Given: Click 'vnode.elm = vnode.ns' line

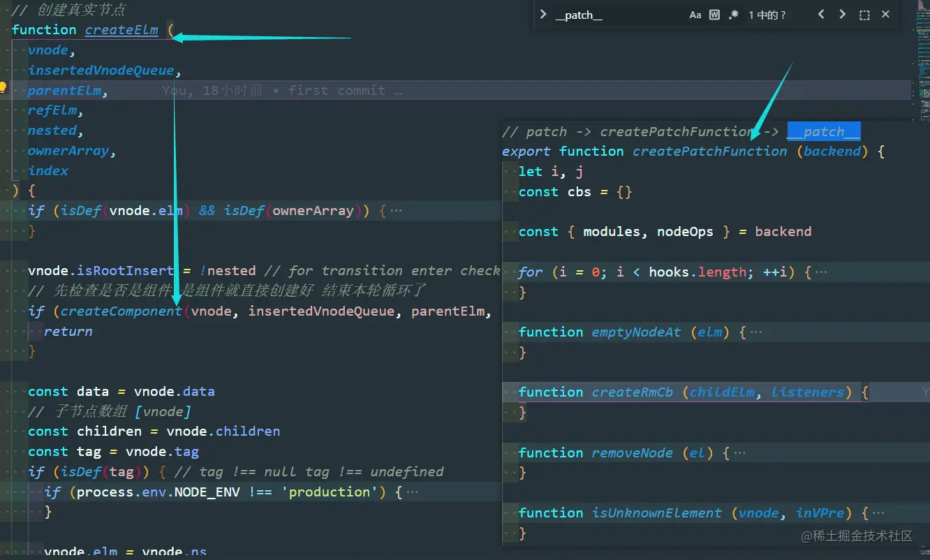Looking at the screenshot, I should pos(126,552).
